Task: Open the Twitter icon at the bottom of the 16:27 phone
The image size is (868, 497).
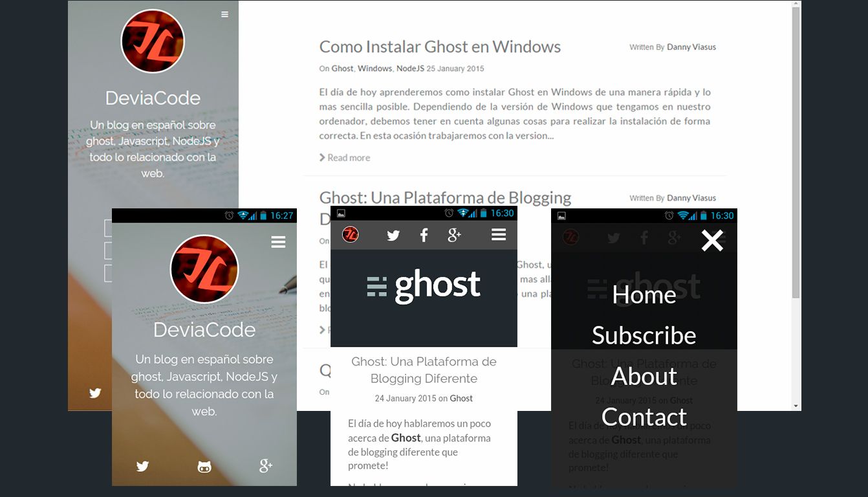Action: point(143,466)
